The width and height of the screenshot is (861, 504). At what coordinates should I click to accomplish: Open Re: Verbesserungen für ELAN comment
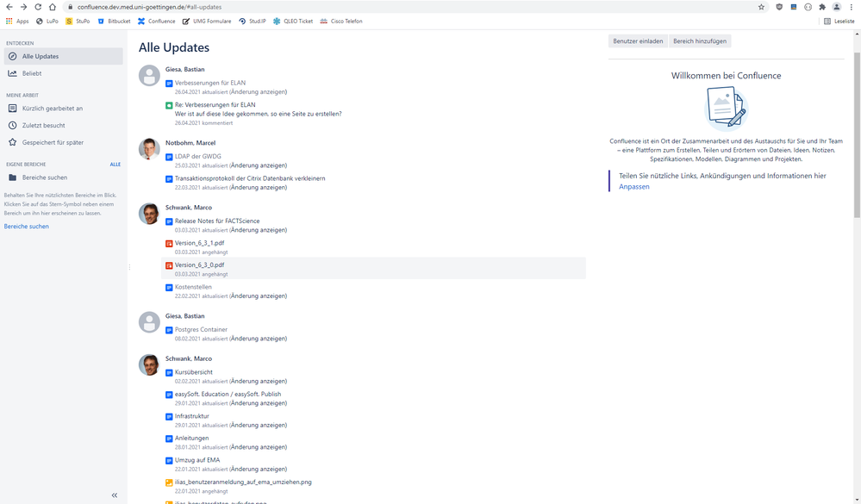coord(215,105)
